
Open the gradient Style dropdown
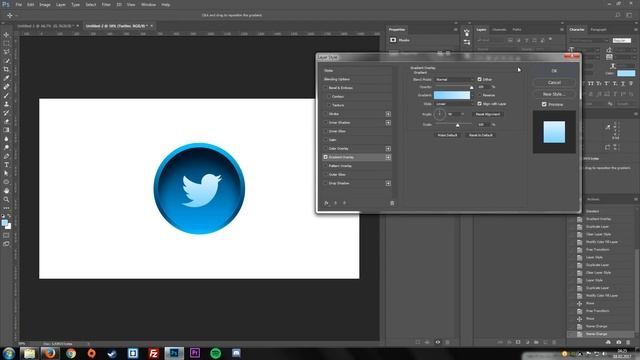point(454,104)
